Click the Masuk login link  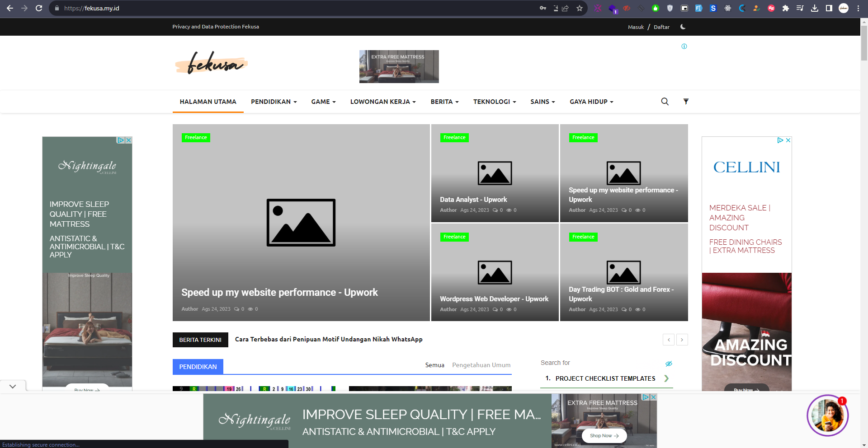[636, 27]
